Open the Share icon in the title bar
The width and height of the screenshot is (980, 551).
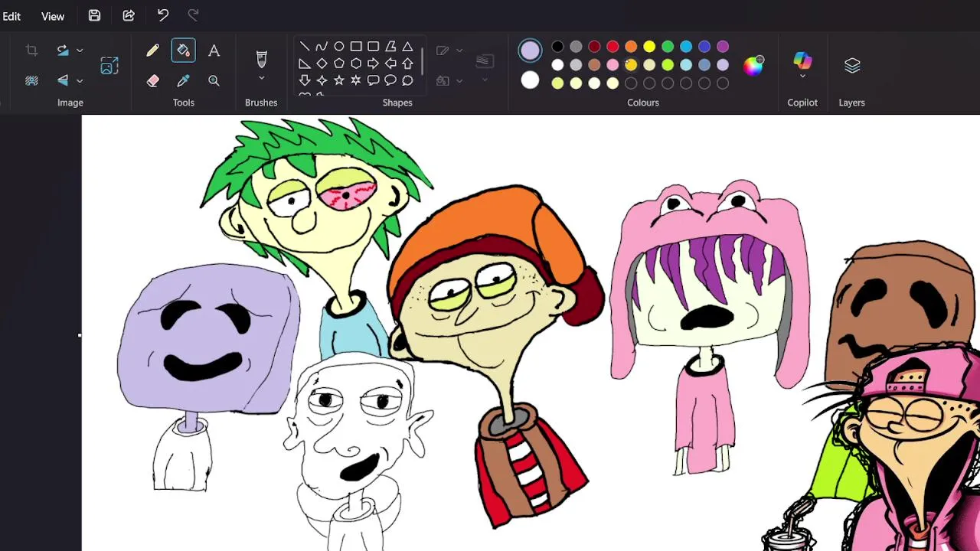point(129,15)
